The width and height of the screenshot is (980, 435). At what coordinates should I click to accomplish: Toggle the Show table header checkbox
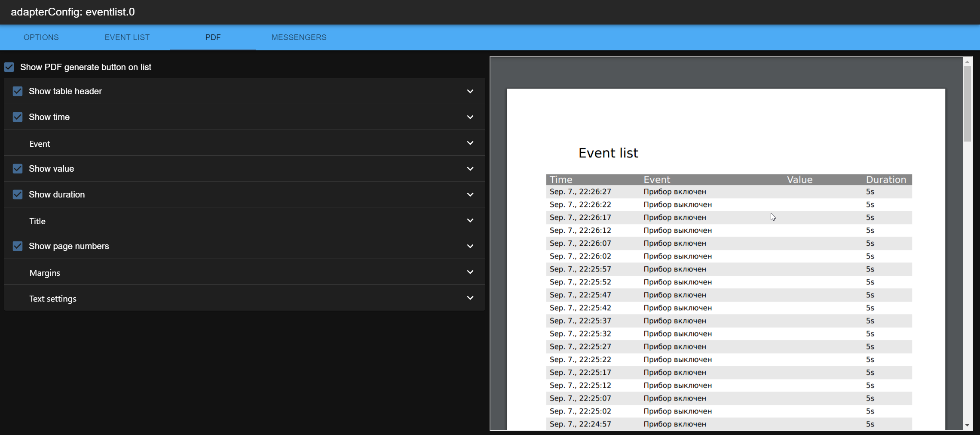(18, 91)
